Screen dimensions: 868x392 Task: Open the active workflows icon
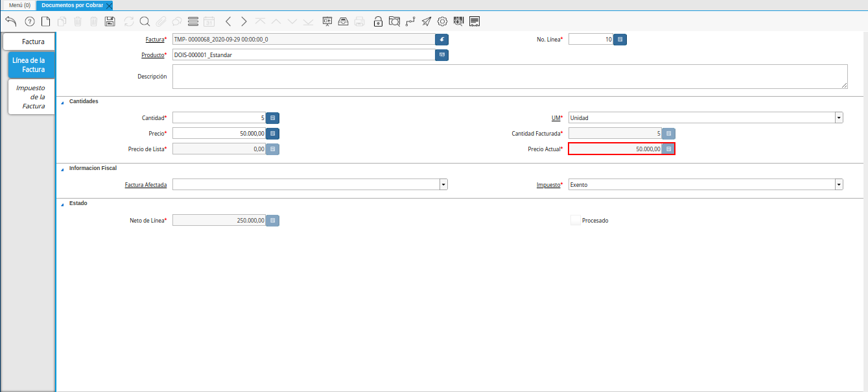410,21
